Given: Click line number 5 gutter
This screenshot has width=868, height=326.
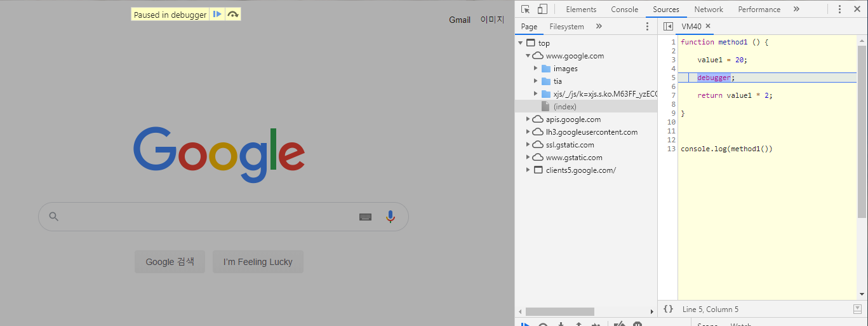Looking at the screenshot, I should point(673,78).
